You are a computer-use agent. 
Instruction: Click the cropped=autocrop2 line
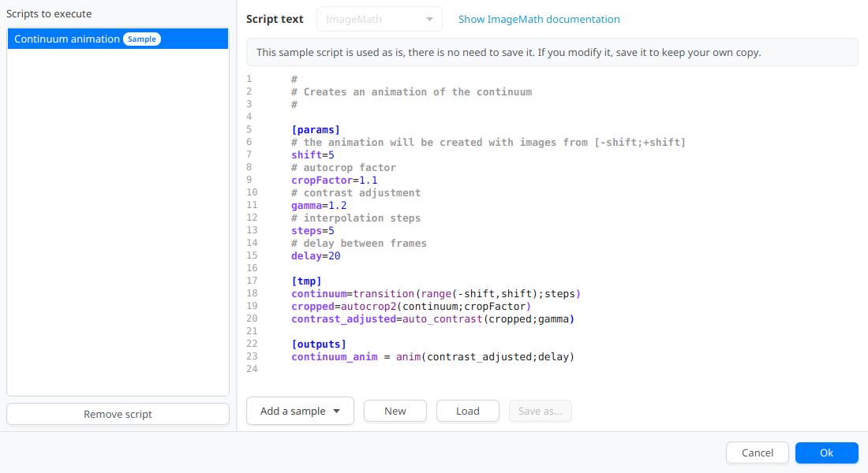411,306
